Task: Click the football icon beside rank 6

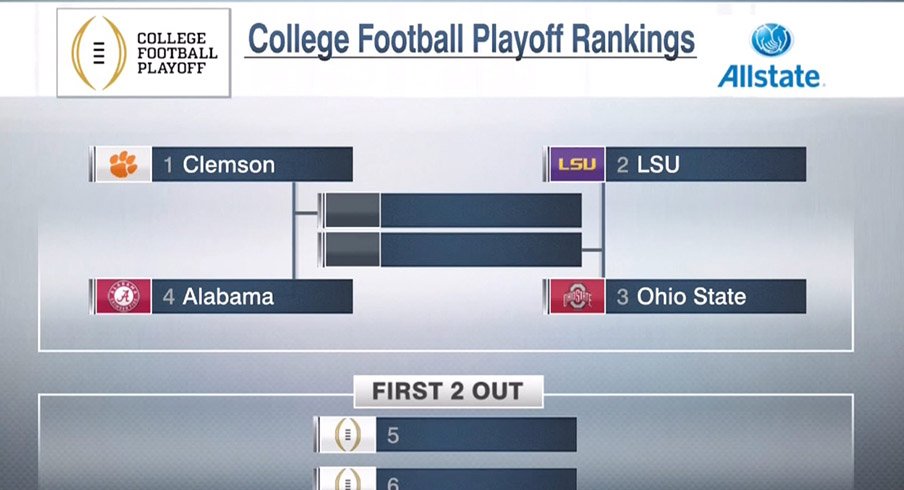Action: [348, 479]
